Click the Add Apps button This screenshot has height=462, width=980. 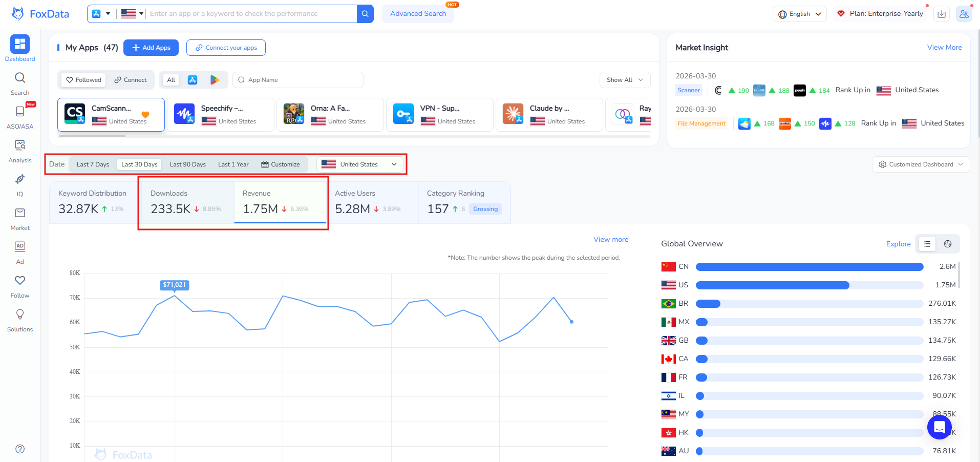pyautogui.click(x=151, y=47)
